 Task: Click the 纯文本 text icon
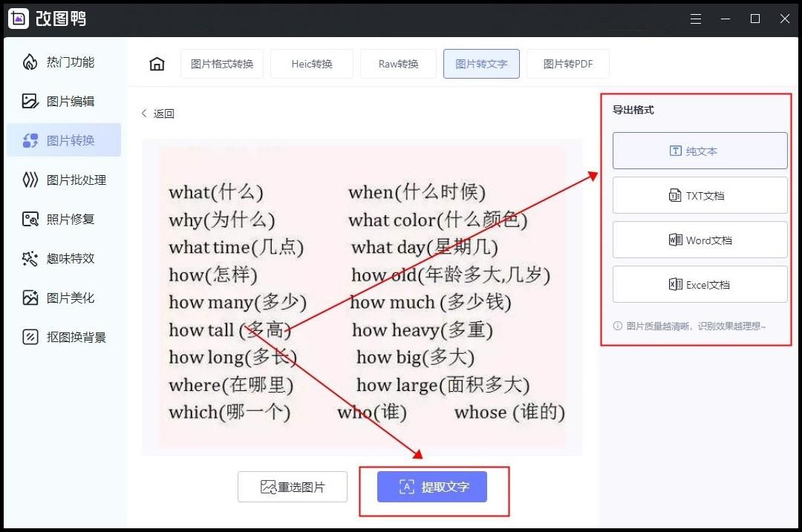point(676,151)
